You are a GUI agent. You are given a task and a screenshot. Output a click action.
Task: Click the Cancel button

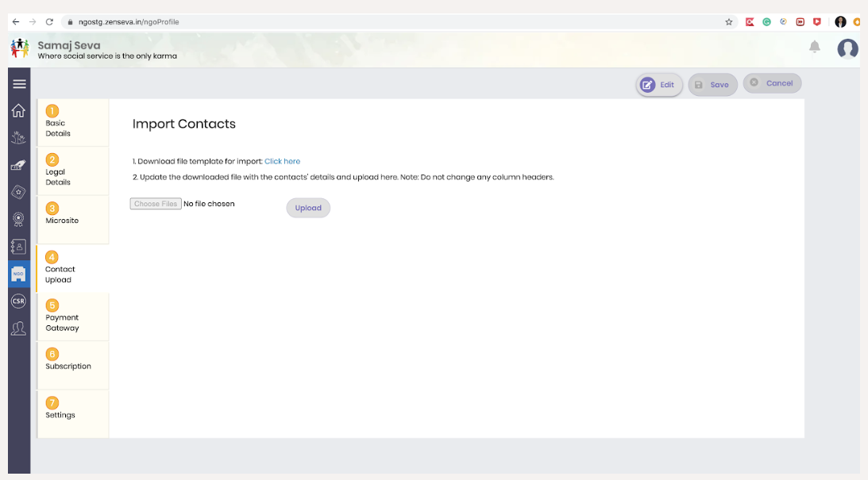point(772,83)
